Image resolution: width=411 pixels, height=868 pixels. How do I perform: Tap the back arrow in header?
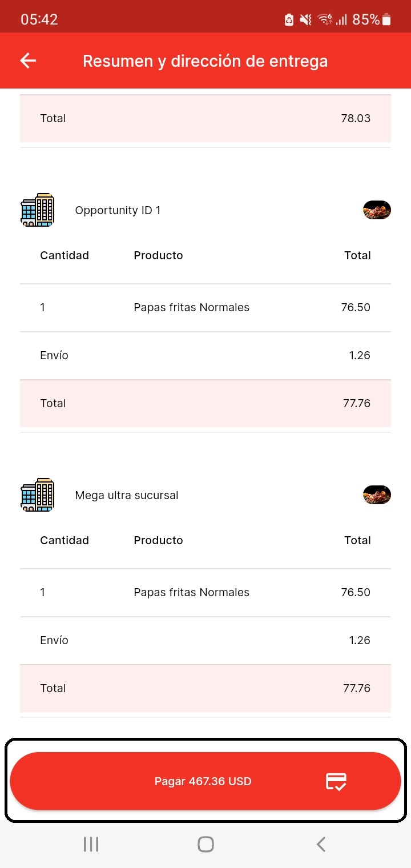[x=28, y=61]
